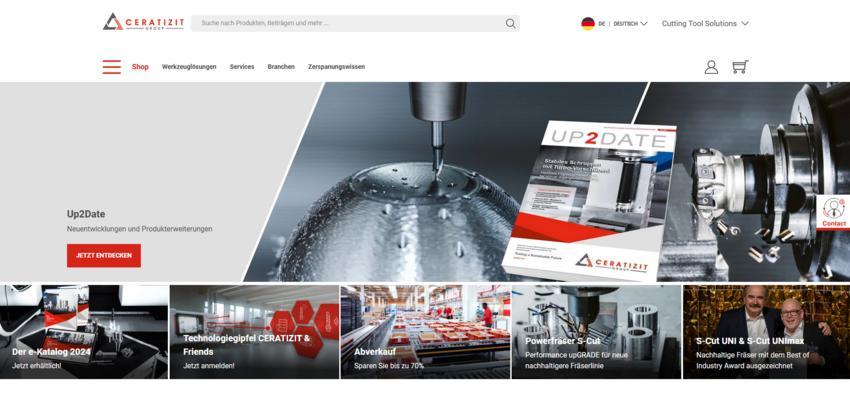The width and height of the screenshot is (850, 398).
Task: Click the Up2Date banner heading
Action: click(86, 214)
